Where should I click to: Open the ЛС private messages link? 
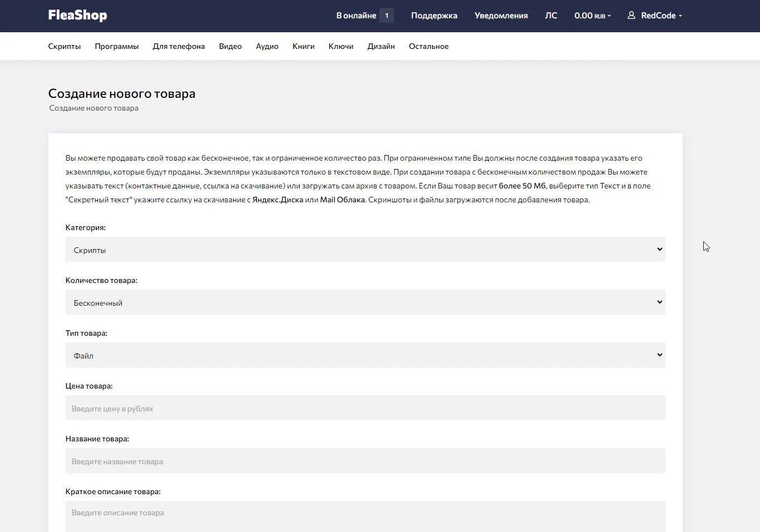click(551, 16)
